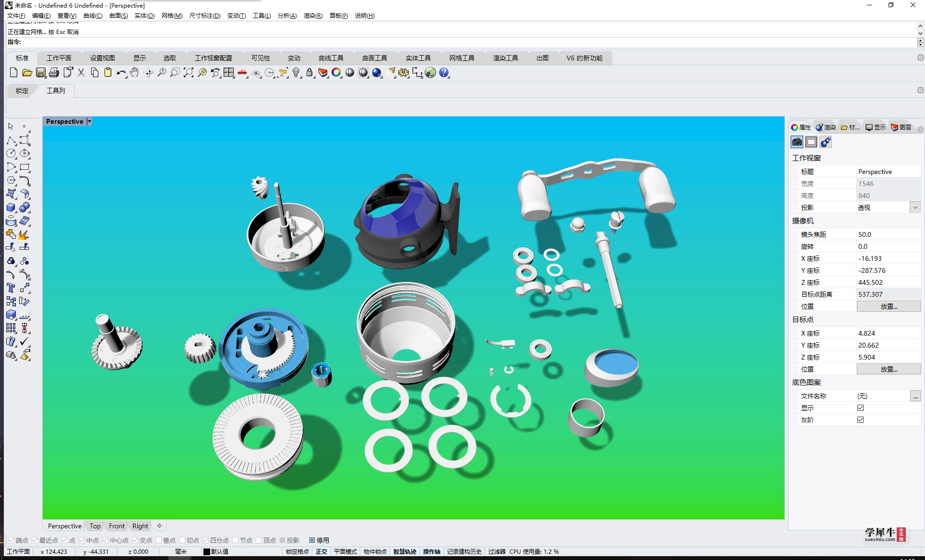Click the New file icon
Screen dimensions: 925x560
point(13,72)
